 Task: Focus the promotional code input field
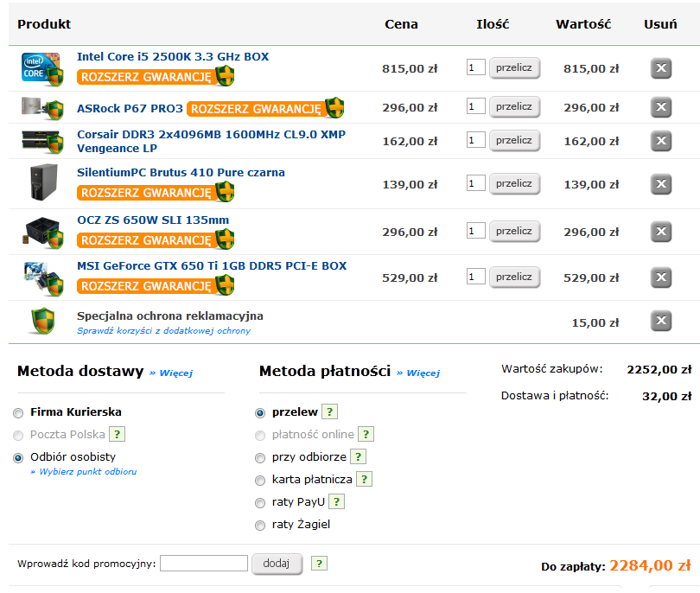204,563
